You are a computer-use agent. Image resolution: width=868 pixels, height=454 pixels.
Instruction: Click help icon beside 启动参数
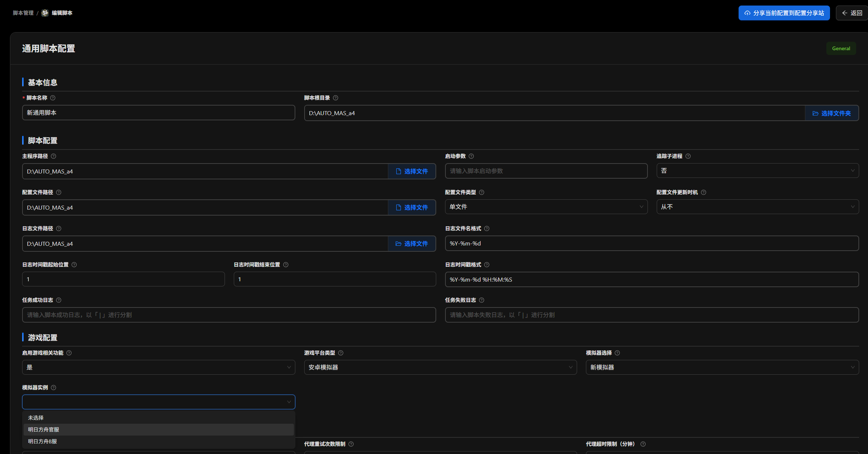tap(471, 156)
